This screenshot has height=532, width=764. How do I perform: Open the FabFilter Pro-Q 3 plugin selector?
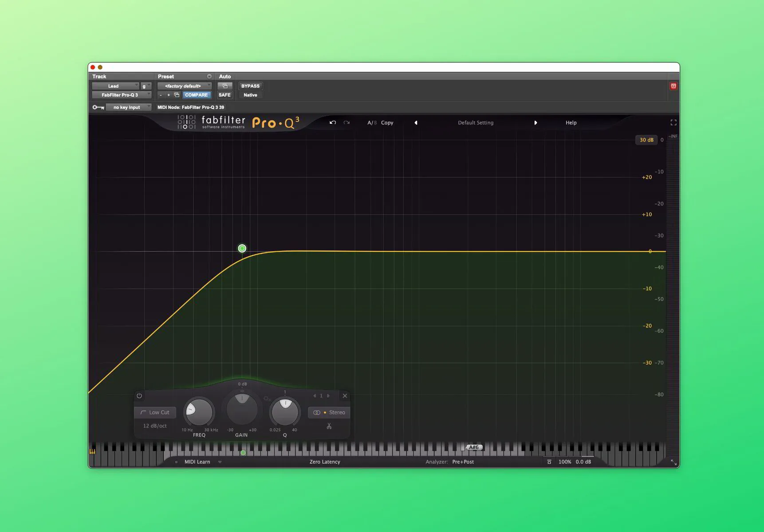click(x=122, y=95)
